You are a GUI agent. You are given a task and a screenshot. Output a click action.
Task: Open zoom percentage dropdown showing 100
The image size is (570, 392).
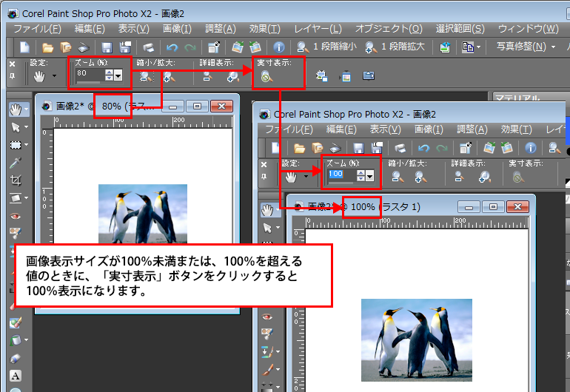click(369, 177)
